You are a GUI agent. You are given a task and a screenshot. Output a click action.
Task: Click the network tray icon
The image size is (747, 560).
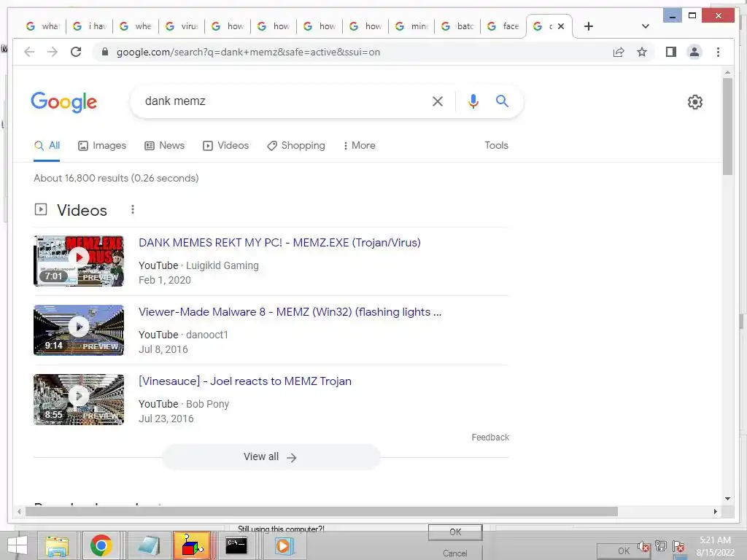tap(661, 546)
